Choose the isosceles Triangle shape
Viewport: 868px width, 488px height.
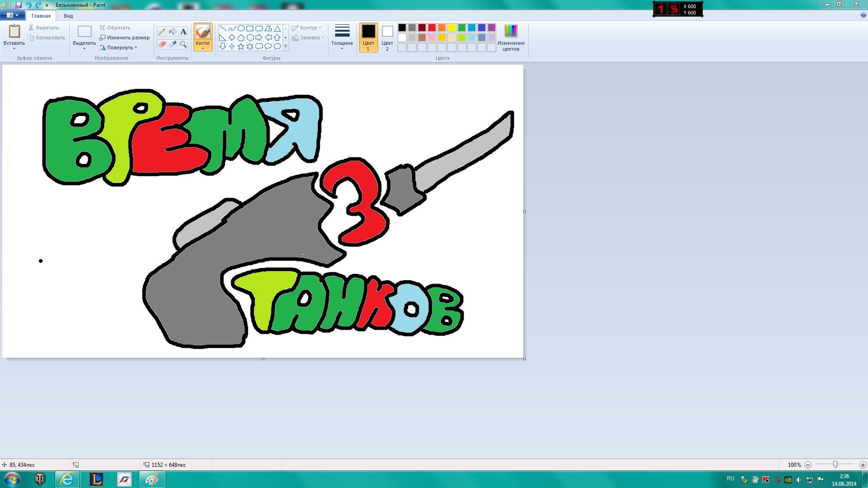tap(277, 28)
